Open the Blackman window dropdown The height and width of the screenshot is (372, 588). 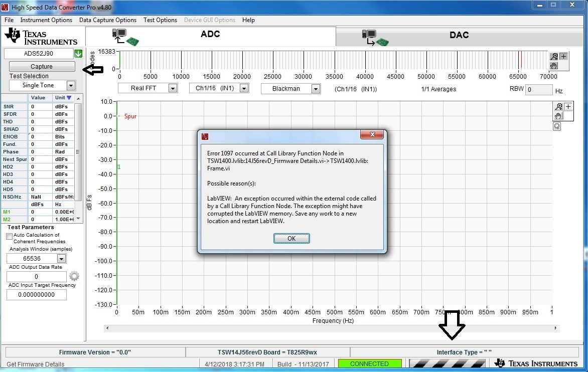pyautogui.click(x=316, y=89)
